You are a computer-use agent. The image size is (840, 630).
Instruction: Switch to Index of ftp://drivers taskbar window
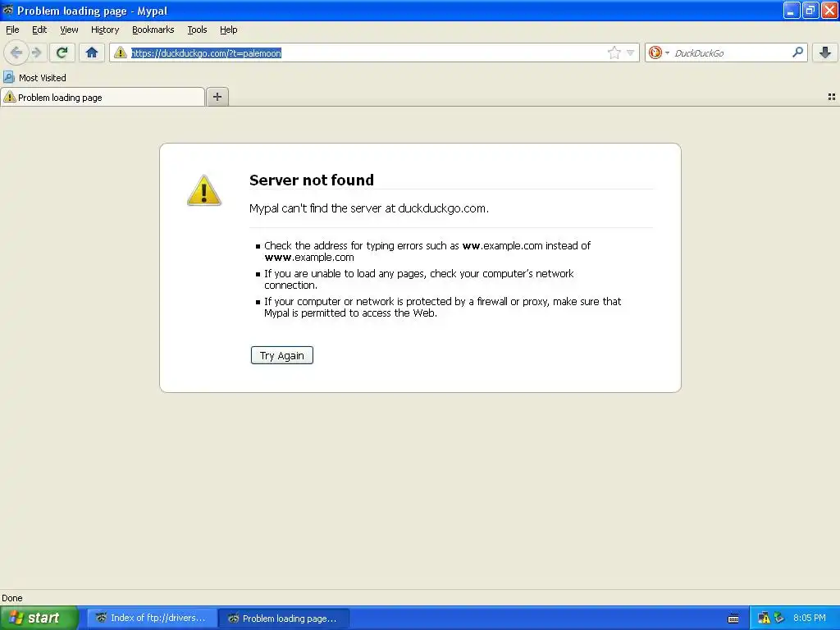(152, 618)
